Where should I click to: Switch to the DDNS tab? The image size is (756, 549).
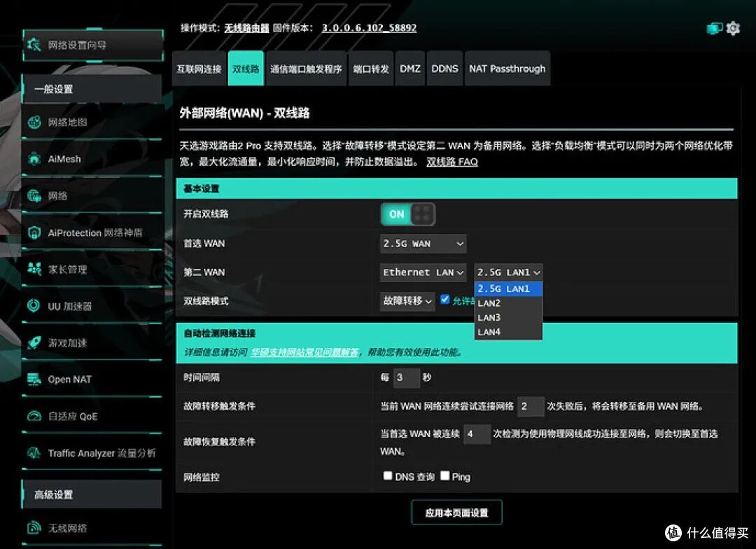coord(444,69)
